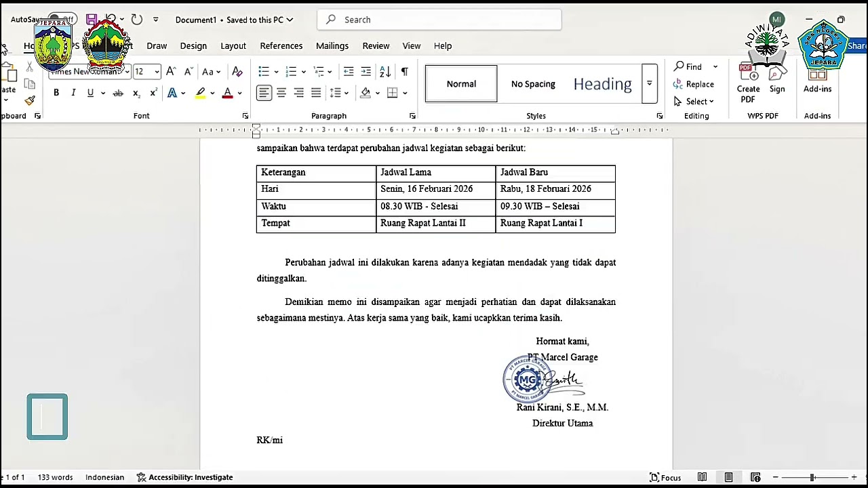Click Replace in Editing group
The height and width of the screenshot is (488, 868).
click(x=693, y=84)
